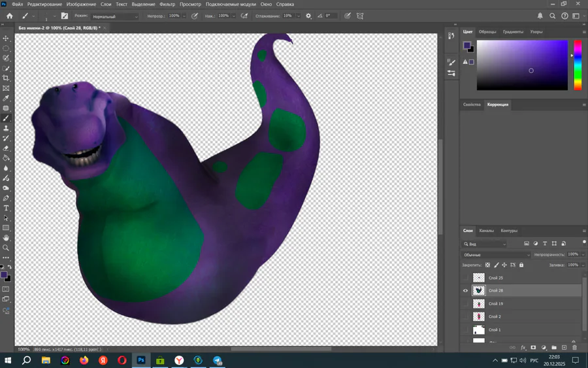Expand the Сглаживание smoothing dropdown arrow
Viewport: 588px width, 368px height.
click(x=299, y=16)
